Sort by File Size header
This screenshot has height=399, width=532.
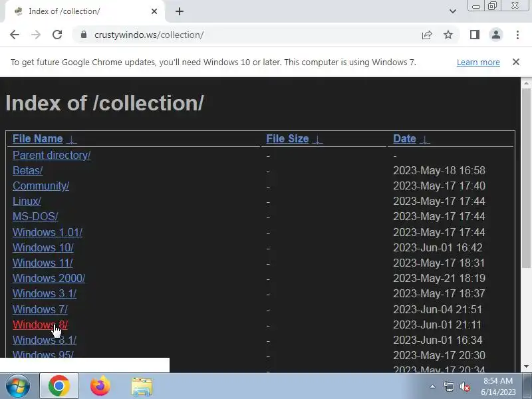pos(287,138)
